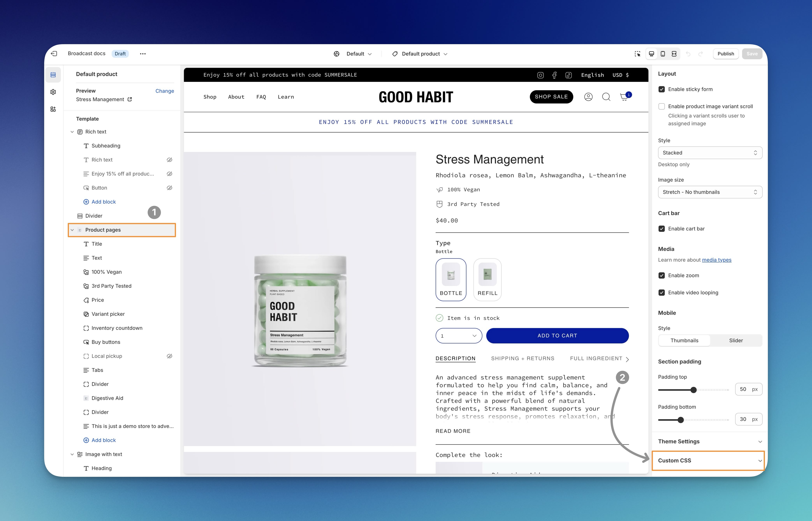Uncheck Enable sticky form
Image resolution: width=812 pixels, height=521 pixels.
click(x=662, y=89)
